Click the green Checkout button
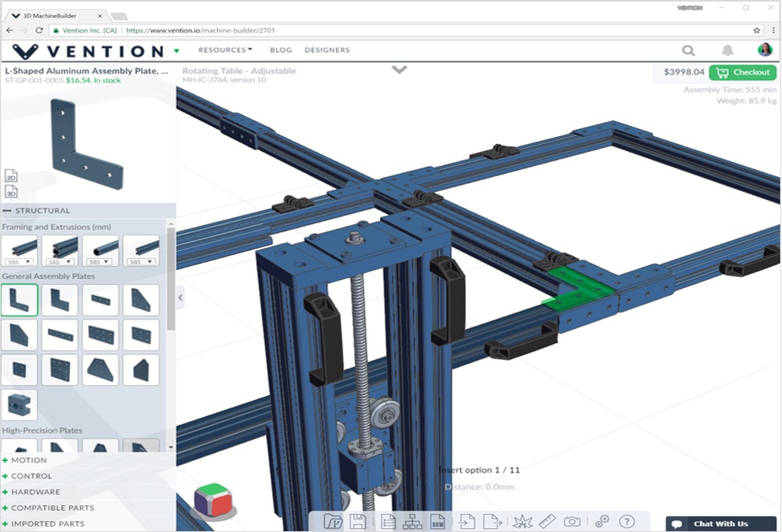This screenshot has width=782, height=532. 740,71
